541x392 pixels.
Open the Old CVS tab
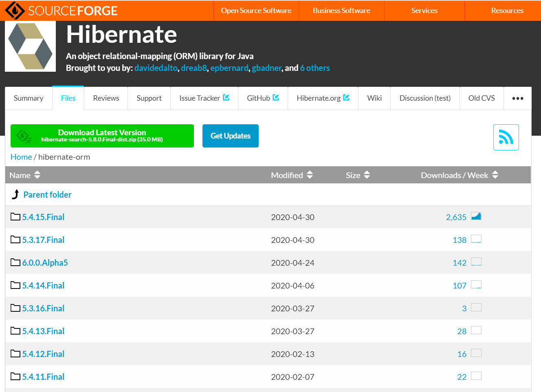tap(482, 98)
